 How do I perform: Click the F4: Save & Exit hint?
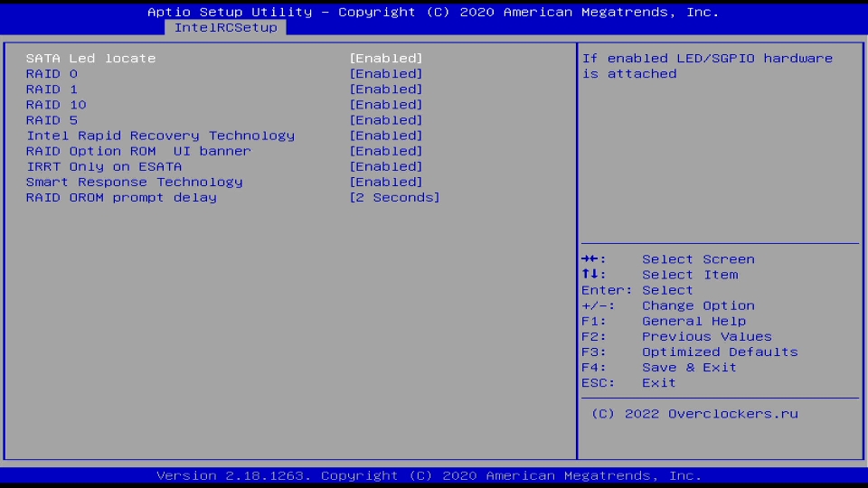pyautogui.click(x=659, y=368)
